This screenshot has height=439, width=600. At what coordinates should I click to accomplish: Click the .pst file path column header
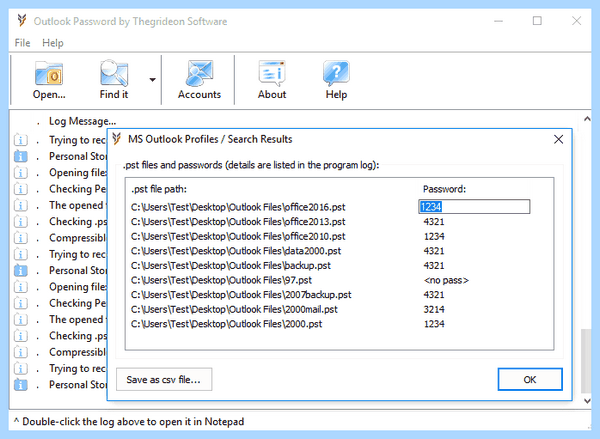click(159, 189)
